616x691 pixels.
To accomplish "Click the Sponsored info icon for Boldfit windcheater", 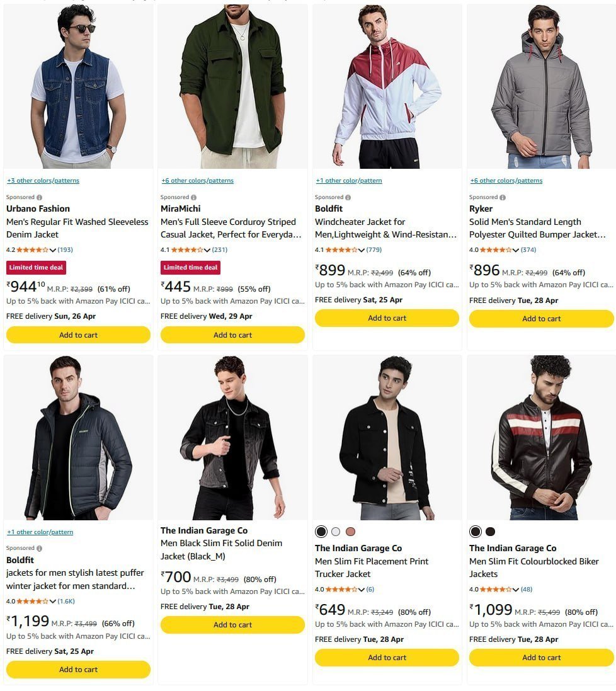I will pyautogui.click(x=348, y=197).
